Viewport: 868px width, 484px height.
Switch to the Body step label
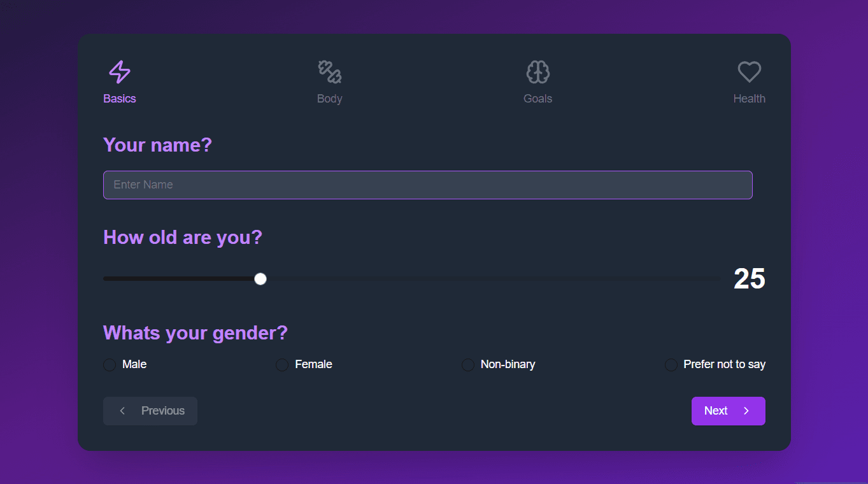(330, 99)
